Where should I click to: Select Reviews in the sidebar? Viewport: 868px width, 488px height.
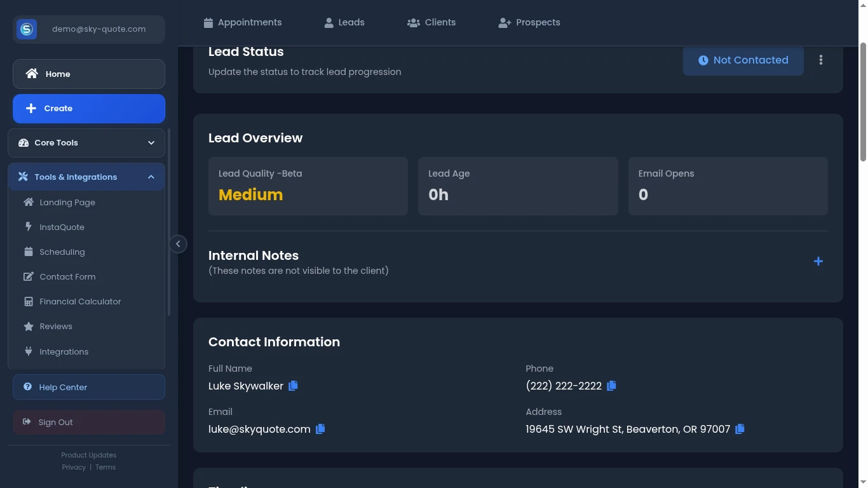pos(55,326)
